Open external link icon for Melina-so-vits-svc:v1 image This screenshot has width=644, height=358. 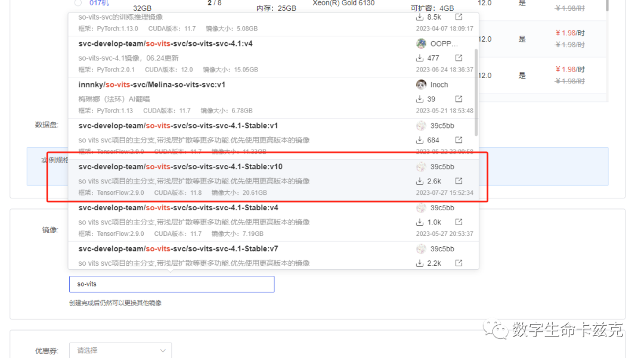pyautogui.click(x=459, y=99)
